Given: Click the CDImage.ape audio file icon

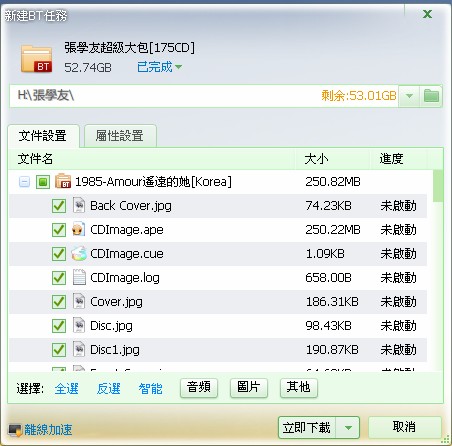Looking at the screenshot, I should point(79,230).
